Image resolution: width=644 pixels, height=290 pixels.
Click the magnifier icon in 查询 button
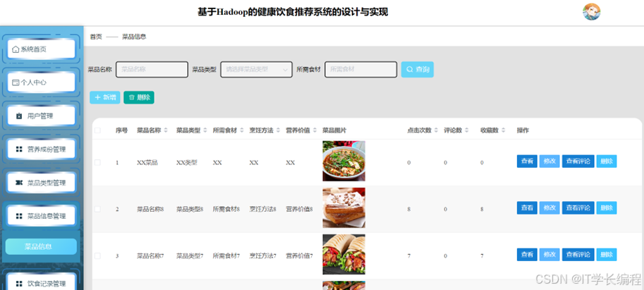coord(410,69)
